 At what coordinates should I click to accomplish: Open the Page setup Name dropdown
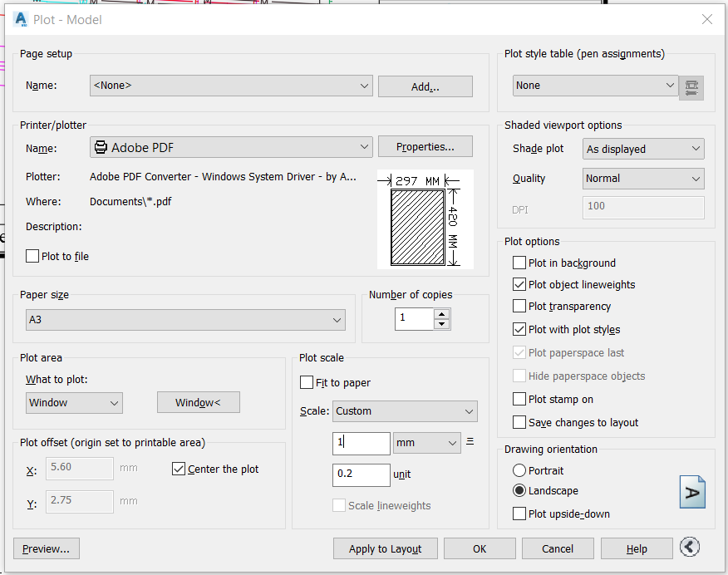(x=231, y=86)
